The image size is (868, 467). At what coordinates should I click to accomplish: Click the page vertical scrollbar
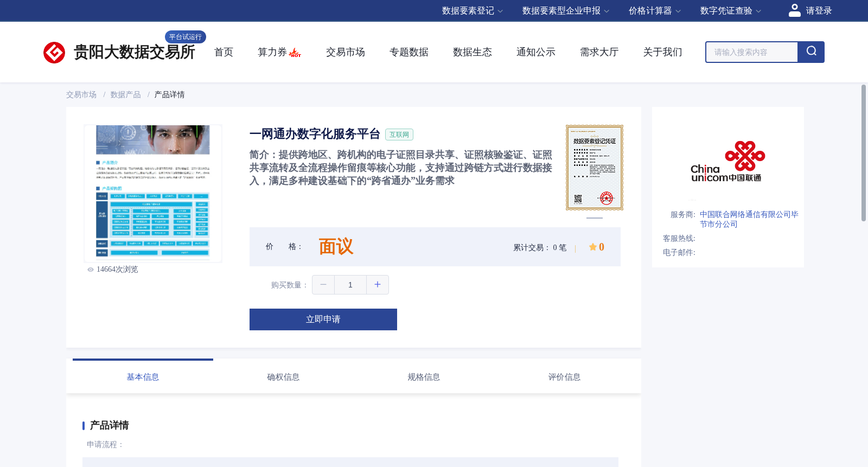pos(864,152)
